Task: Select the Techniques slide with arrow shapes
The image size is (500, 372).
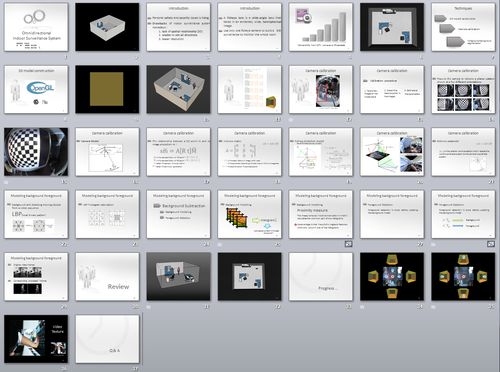Action: tap(463, 27)
